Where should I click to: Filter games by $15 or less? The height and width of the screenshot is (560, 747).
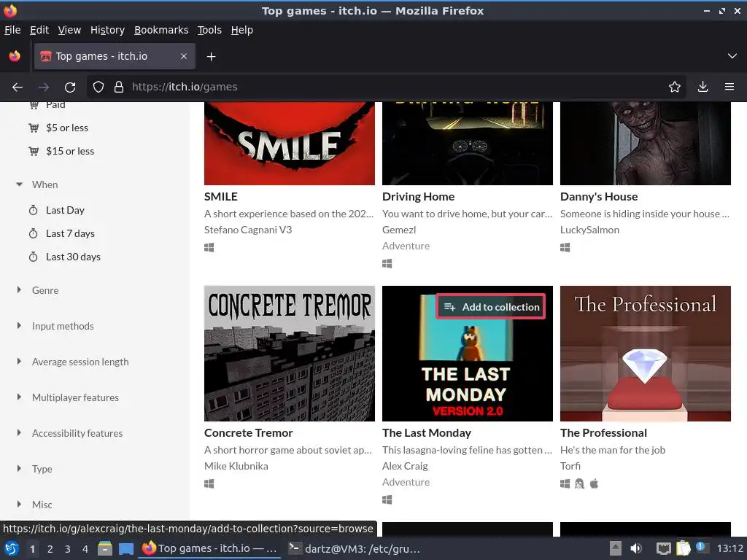[x=70, y=151]
